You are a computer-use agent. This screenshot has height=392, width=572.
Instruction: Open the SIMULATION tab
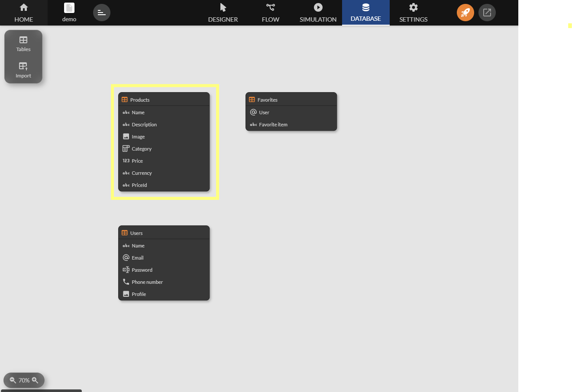pyautogui.click(x=318, y=13)
